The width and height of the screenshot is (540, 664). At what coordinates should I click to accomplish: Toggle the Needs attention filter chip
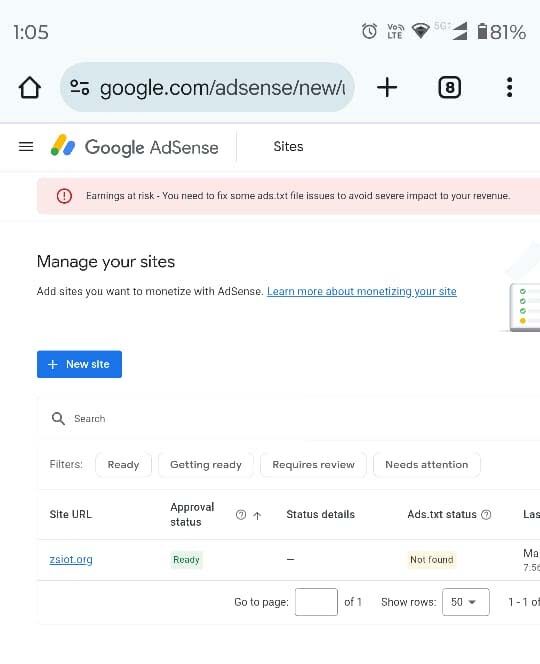[x=426, y=465]
